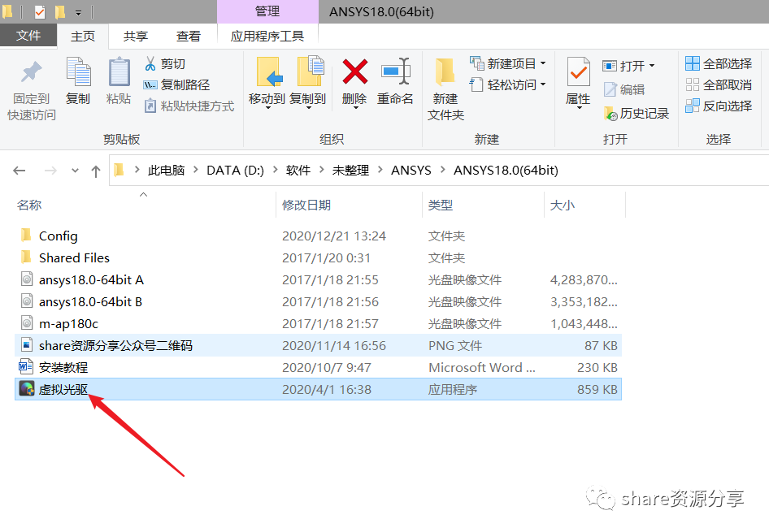
Task: Open the 文件 File tab
Action: pos(28,36)
